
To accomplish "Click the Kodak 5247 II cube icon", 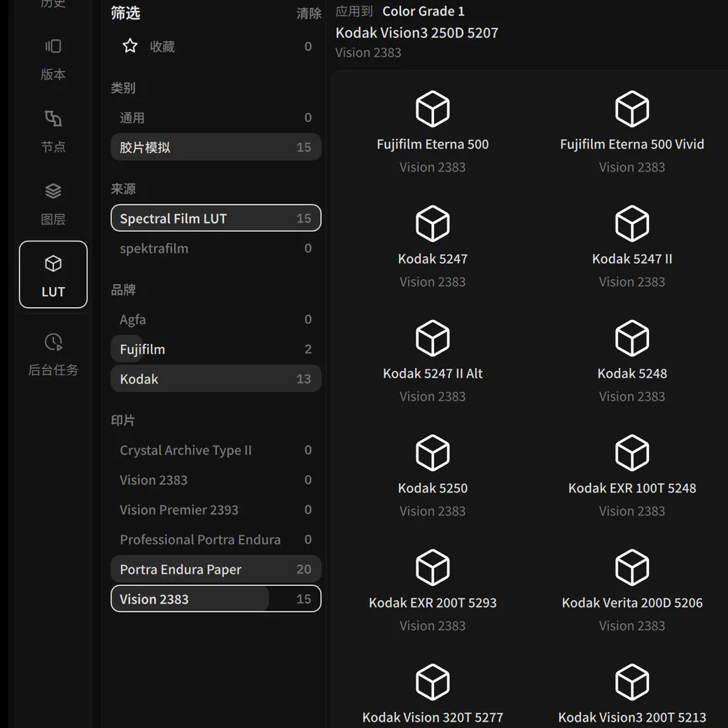I will (632, 223).
